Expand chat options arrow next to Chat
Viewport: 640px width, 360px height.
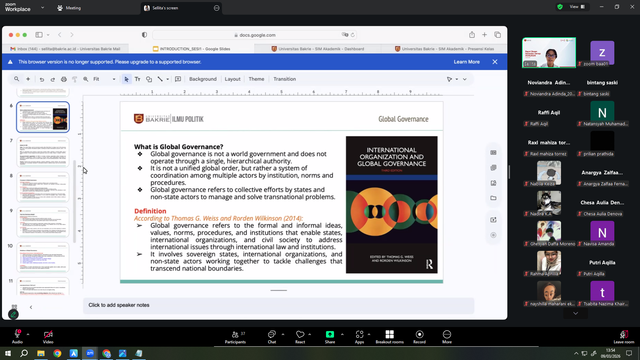coord(283,334)
